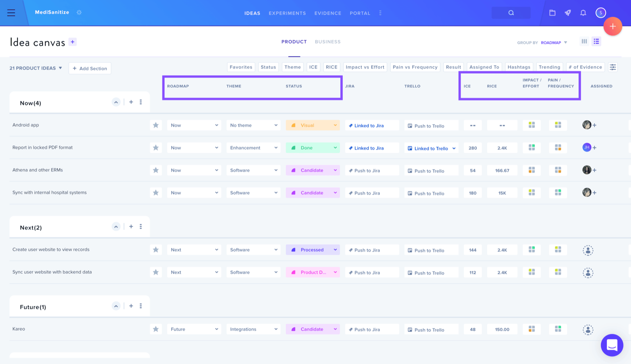Toggle the Favorites column chip
This screenshot has width=631, height=364.
(241, 67)
